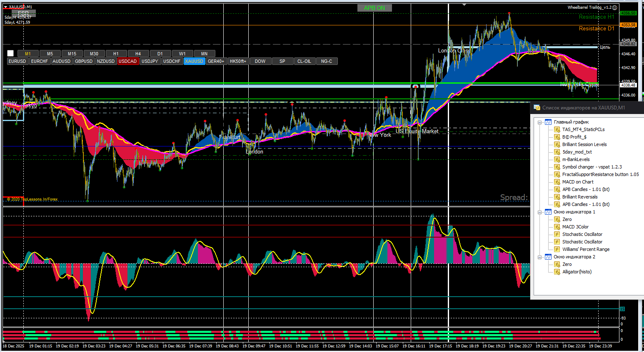The image size is (644, 352).
Task: Switch the chart to SP
Action: [x=282, y=61]
